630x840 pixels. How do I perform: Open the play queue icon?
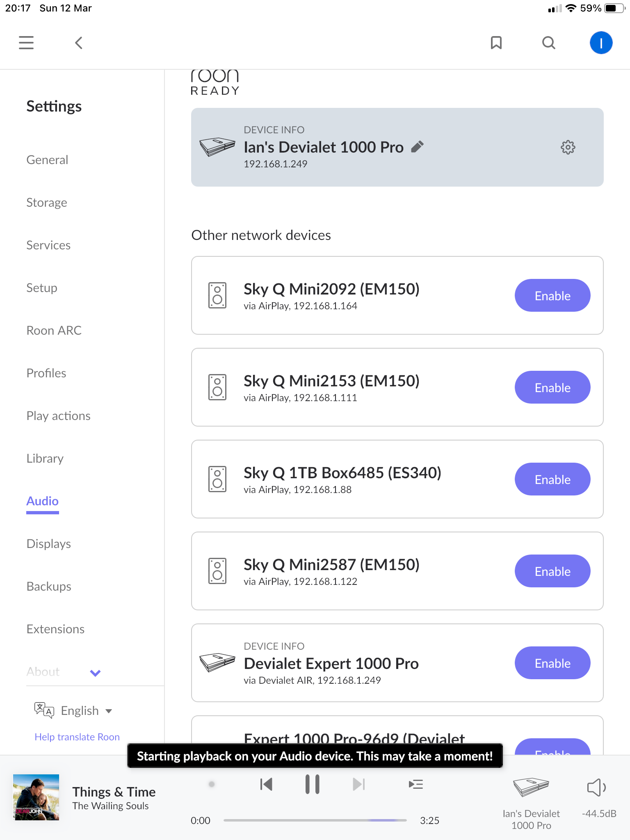(x=416, y=785)
